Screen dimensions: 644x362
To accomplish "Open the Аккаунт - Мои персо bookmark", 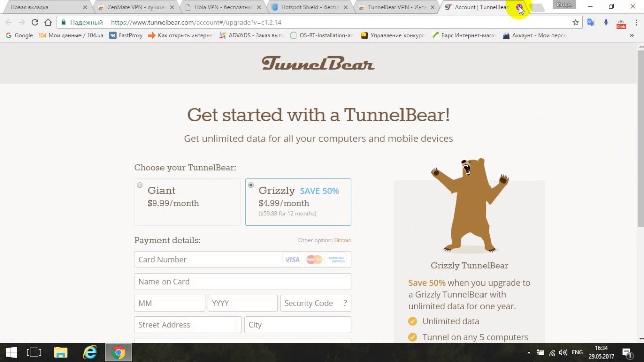I will [x=535, y=35].
